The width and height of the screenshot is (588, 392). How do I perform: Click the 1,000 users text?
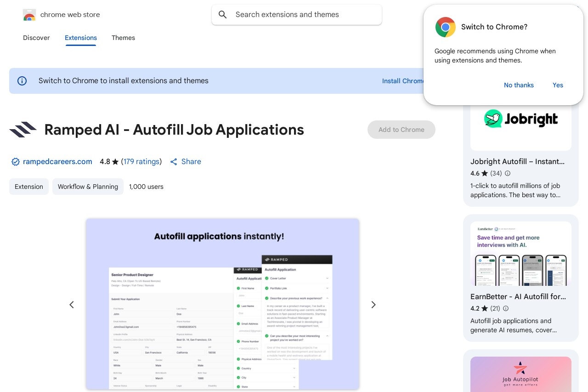point(146,187)
